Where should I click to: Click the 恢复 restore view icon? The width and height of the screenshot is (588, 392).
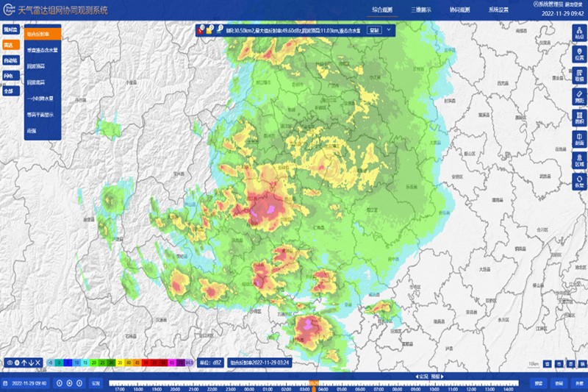point(579,182)
